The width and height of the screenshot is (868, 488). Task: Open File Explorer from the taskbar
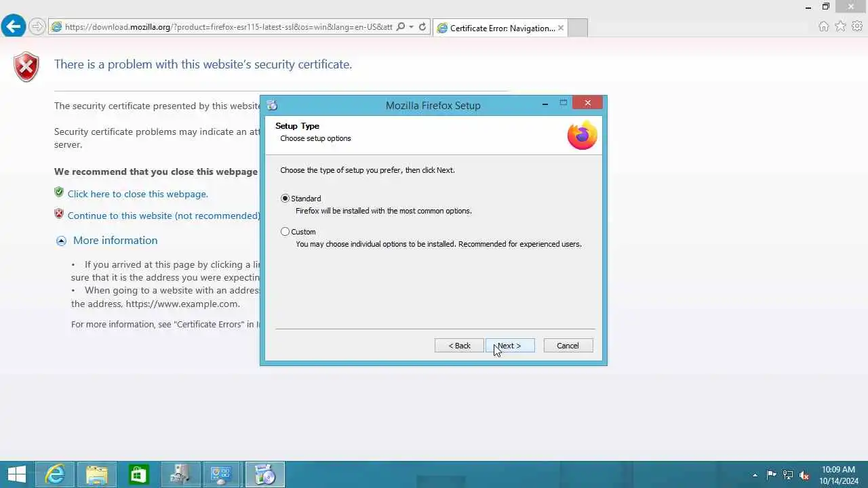(x=97, y=474)
